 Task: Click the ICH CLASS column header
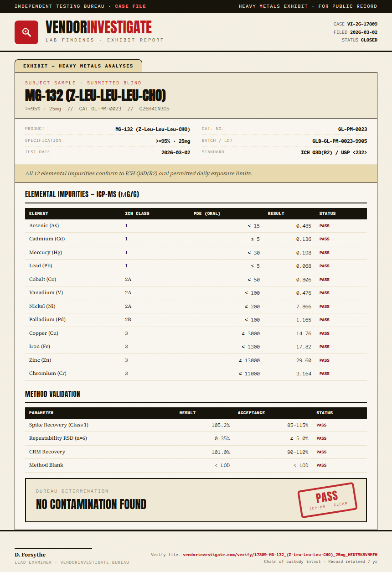pos(137,213)
